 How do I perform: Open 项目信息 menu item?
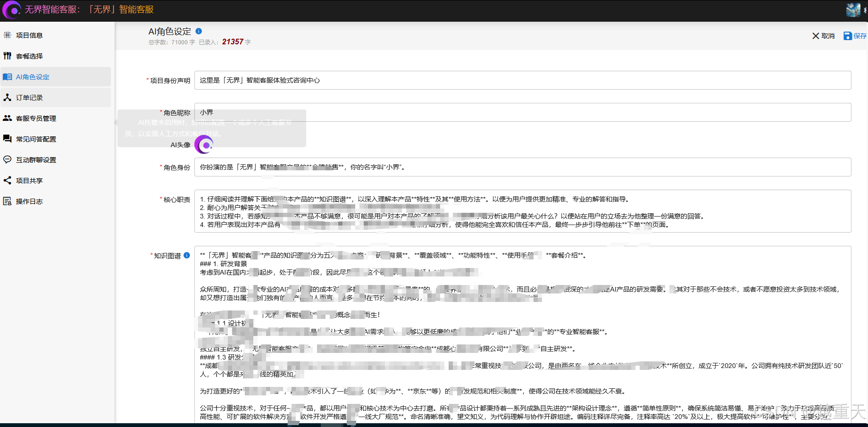[x=57, y=35]
